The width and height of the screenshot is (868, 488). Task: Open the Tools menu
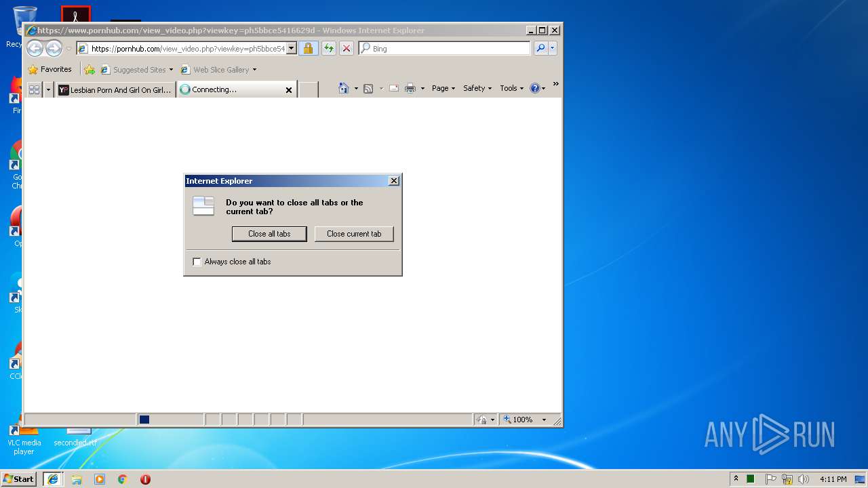point(512,88)
